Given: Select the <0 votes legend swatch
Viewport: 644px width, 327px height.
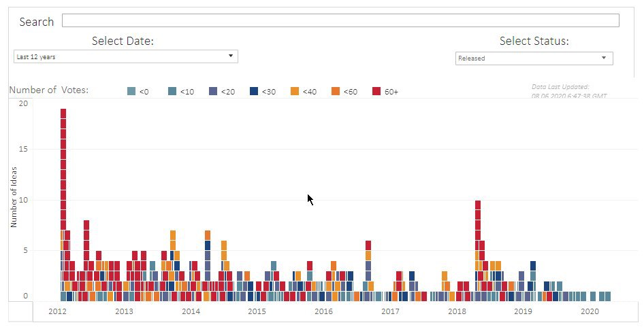Looking at the screenshot, I should pos(131,91).
